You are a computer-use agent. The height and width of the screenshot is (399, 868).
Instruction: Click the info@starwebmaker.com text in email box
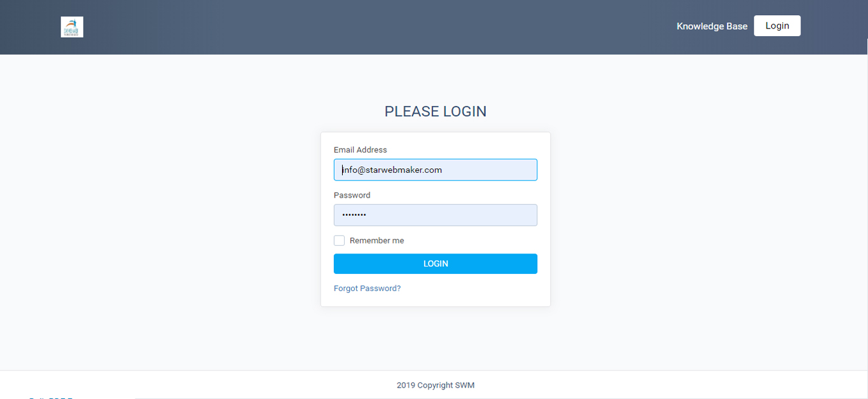(x=392, y=170)
